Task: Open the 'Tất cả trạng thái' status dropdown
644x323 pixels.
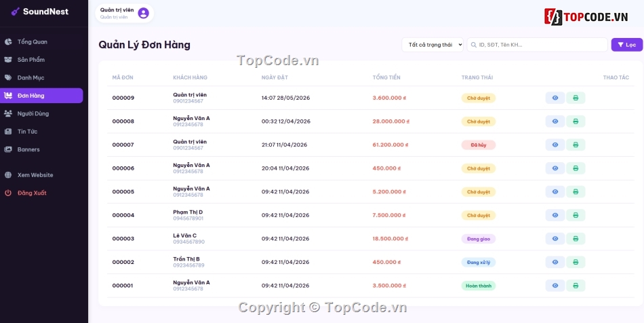Action: pos(432,45)
